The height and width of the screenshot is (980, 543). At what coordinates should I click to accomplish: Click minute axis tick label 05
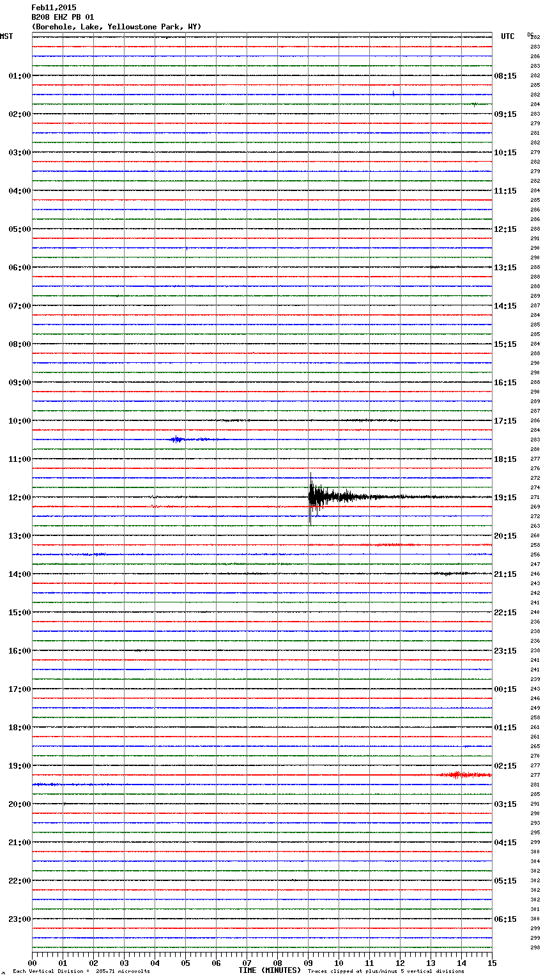click(x=185, y=963)
